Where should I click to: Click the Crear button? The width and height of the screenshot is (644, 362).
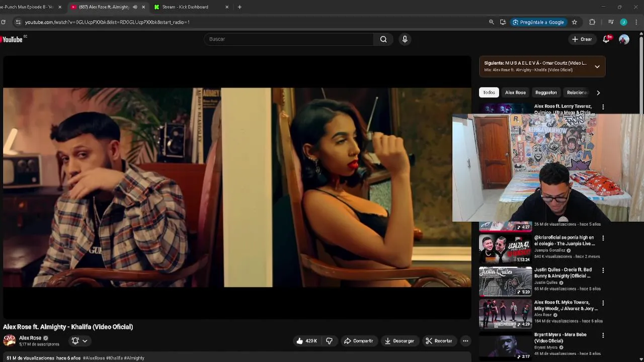point(582,39)
